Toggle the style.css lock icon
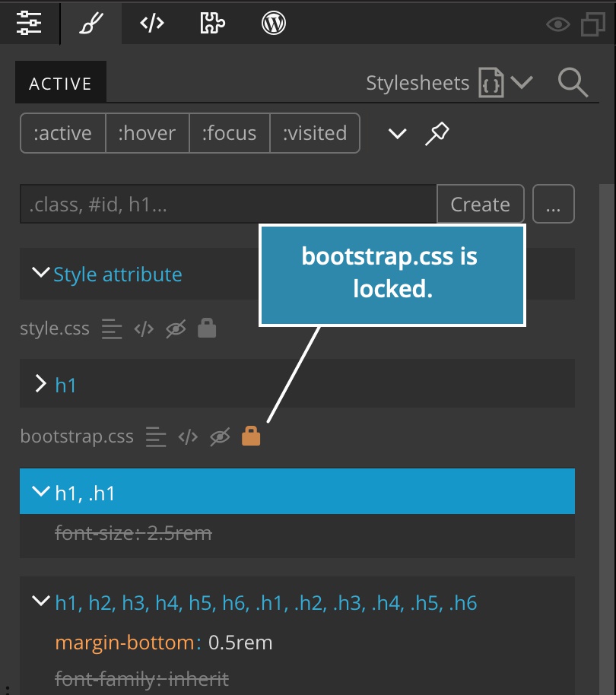616x695 pixels. tap(207, 328)
